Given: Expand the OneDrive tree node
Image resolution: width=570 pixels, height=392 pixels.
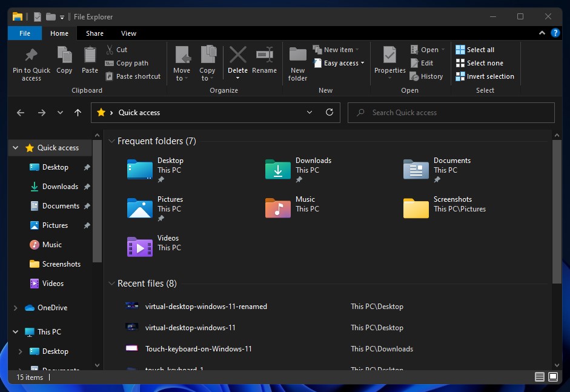Looking at the screenshot, I should coord(16,308).
